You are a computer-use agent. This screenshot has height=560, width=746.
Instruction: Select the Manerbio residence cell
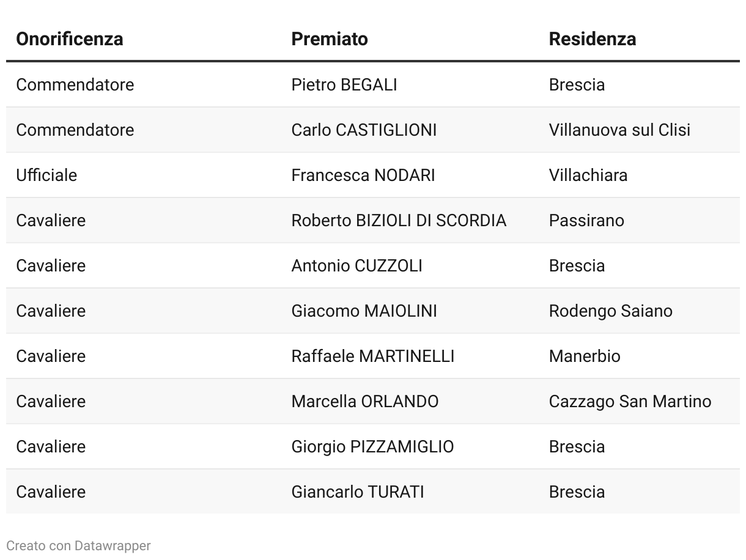click(x=585, y=356)
